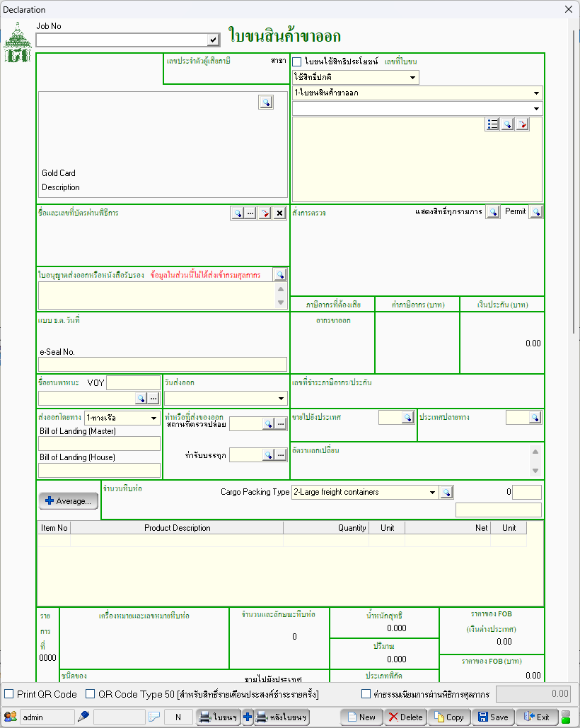Click the e-Seal No. input field
580x728 pixels.
[x=163, y=364]
